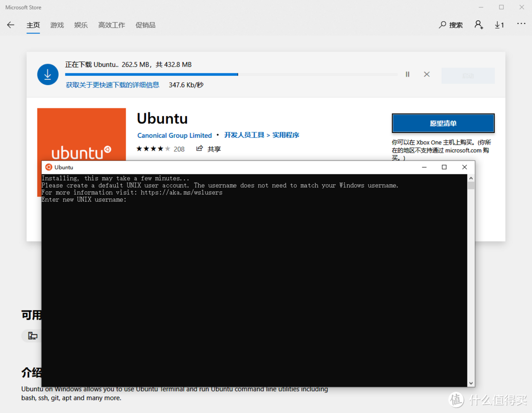The width and height of the screenshot is (532, 413).
Task: Click the Ubuntu terminal title icon
Action: [48, 167]
